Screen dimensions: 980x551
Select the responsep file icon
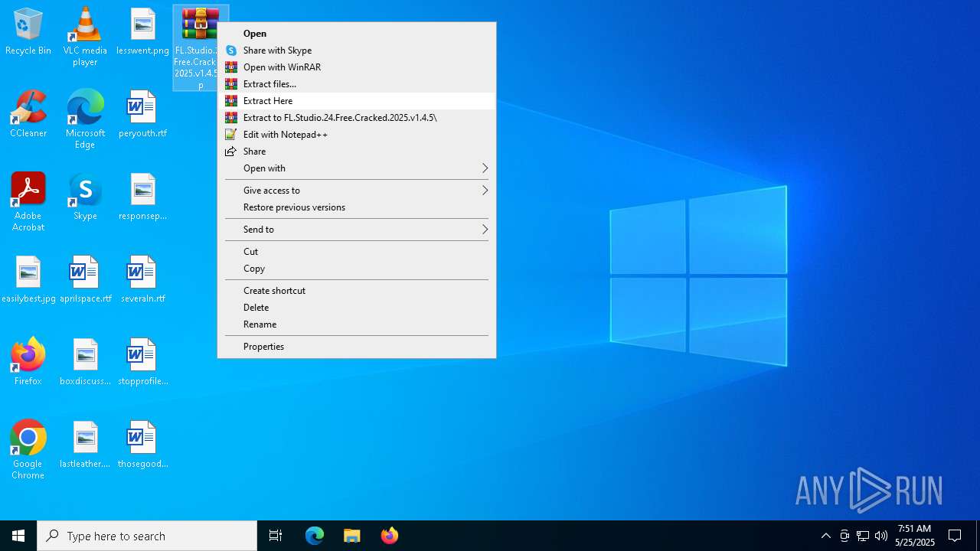pos(142,197)
